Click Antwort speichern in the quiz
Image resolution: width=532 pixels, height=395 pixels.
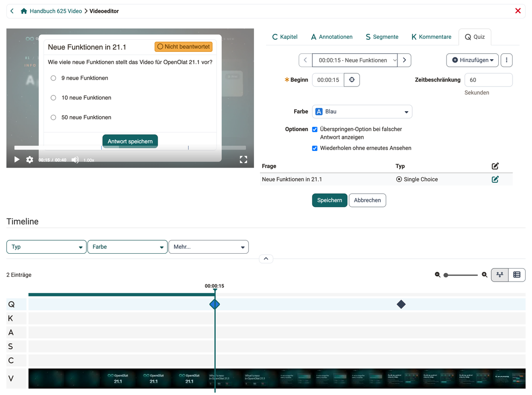(130, 141)
